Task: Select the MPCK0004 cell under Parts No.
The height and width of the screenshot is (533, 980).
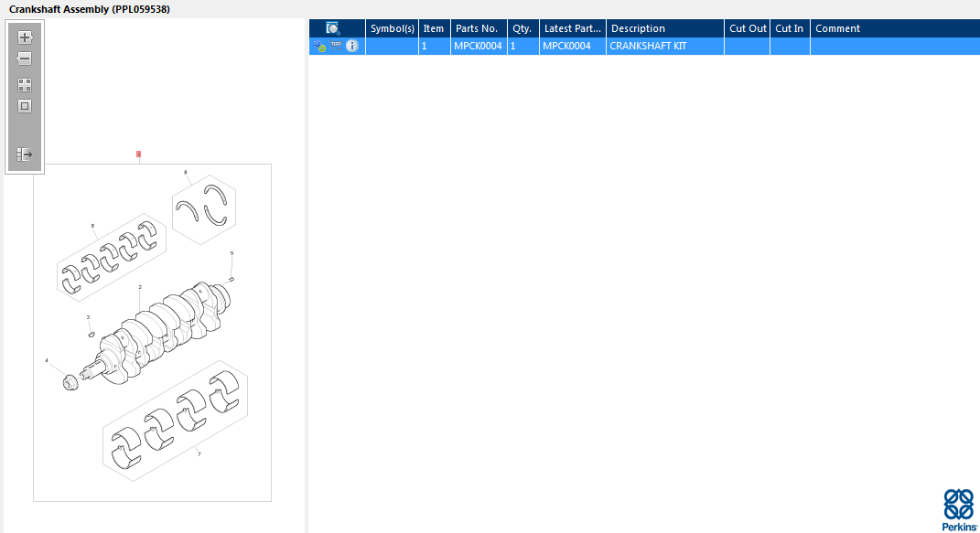Action: click(x=479, y=47)
